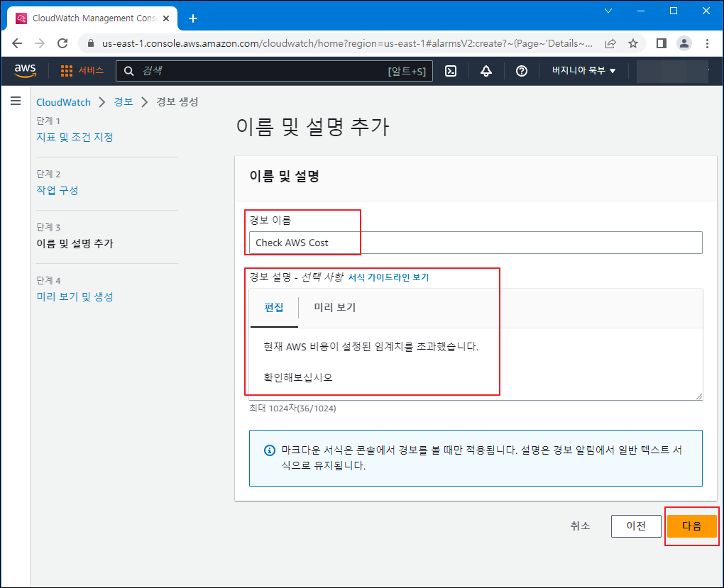Click the AWS logo home icon
Viewport: 724px width, 588px height.
[25, 71]
